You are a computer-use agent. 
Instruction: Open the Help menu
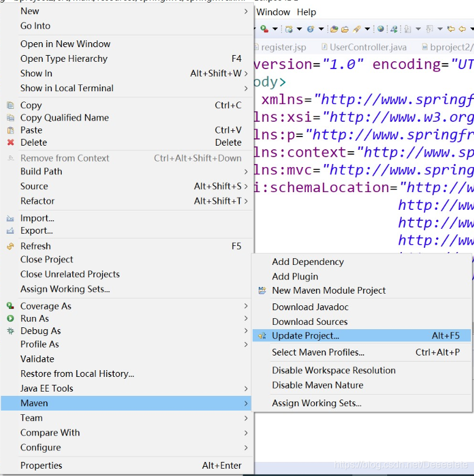(306, 12)
